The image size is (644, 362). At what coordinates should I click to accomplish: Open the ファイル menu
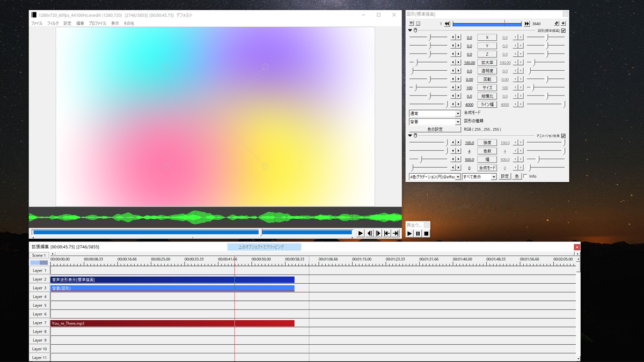(36, 23)
